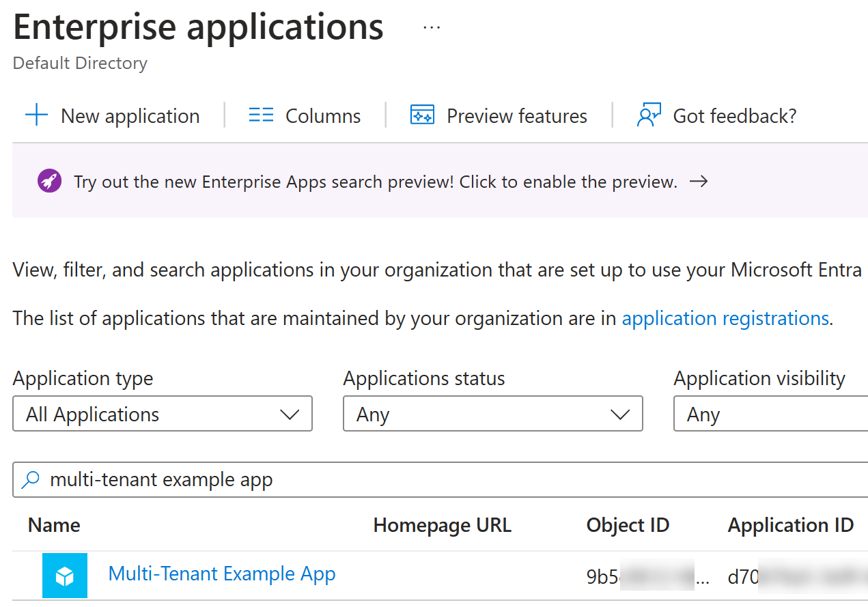Choose the Columns toolbar label

[323, 116]
